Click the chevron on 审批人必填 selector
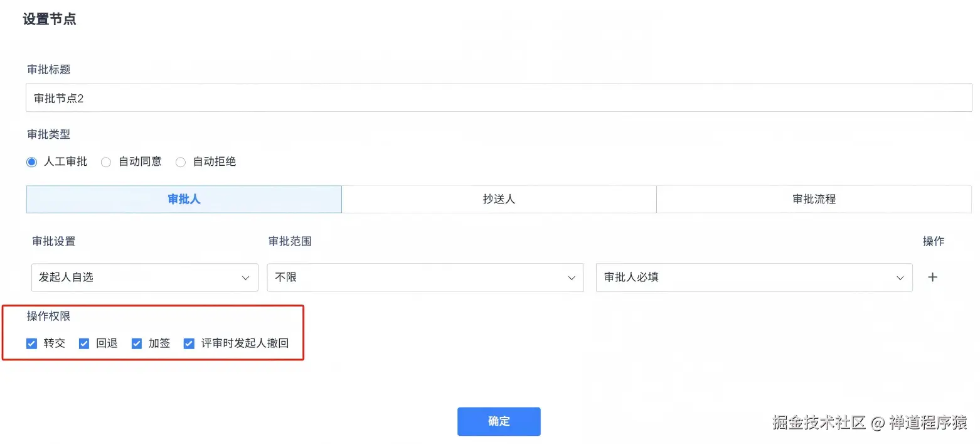 coord(901,277)
